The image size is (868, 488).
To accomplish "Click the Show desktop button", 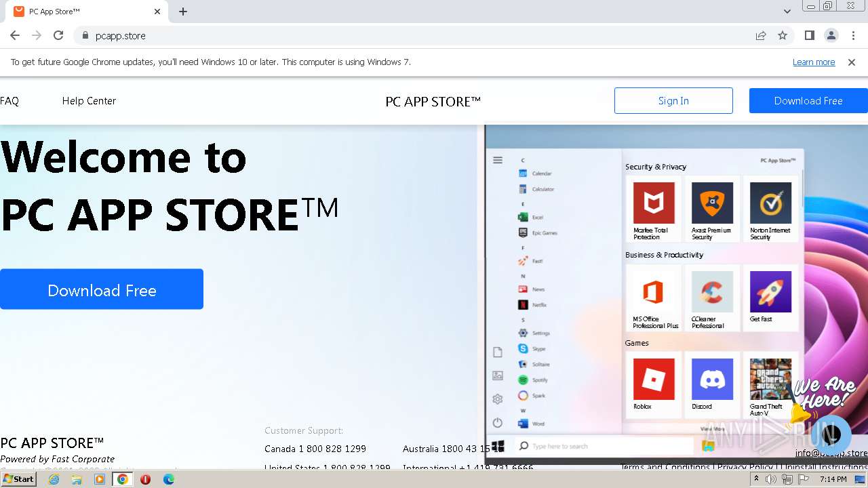I will tap(861, 479).
